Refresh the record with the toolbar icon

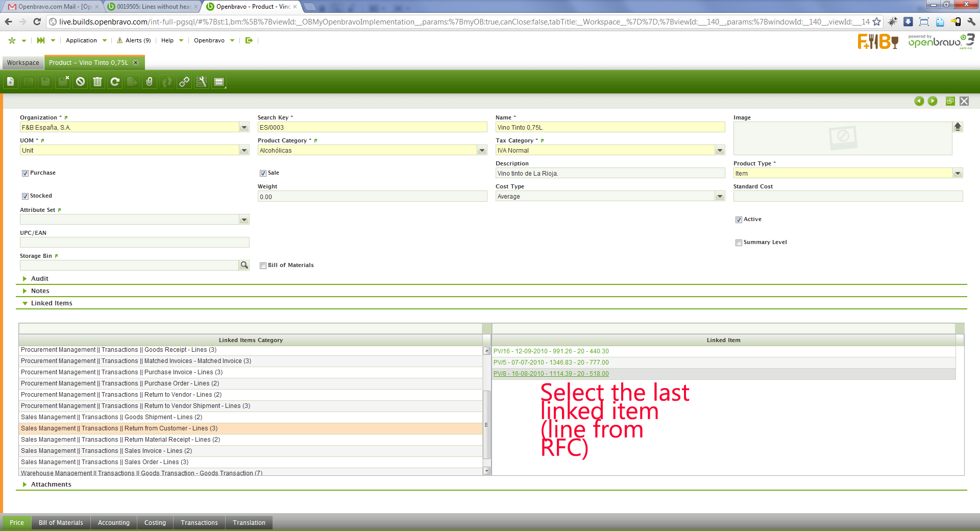pyautogui.click(x=115, y=82)
